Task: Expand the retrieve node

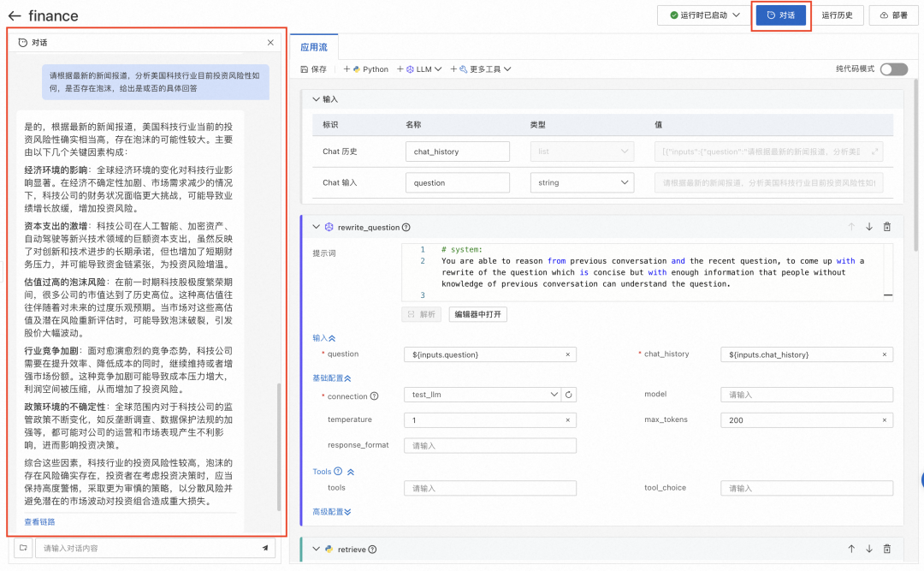Action: point(316,549)
